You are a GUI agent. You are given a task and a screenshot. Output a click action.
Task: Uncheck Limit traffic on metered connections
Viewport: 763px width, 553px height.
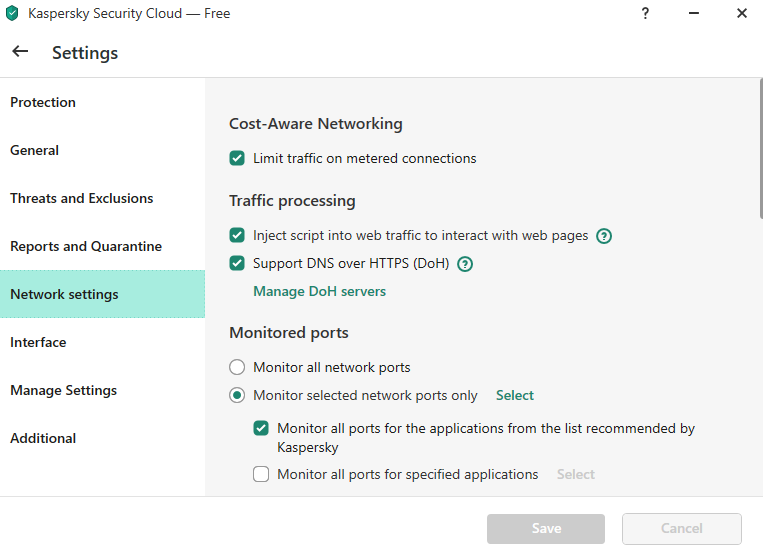coord(237,158)
